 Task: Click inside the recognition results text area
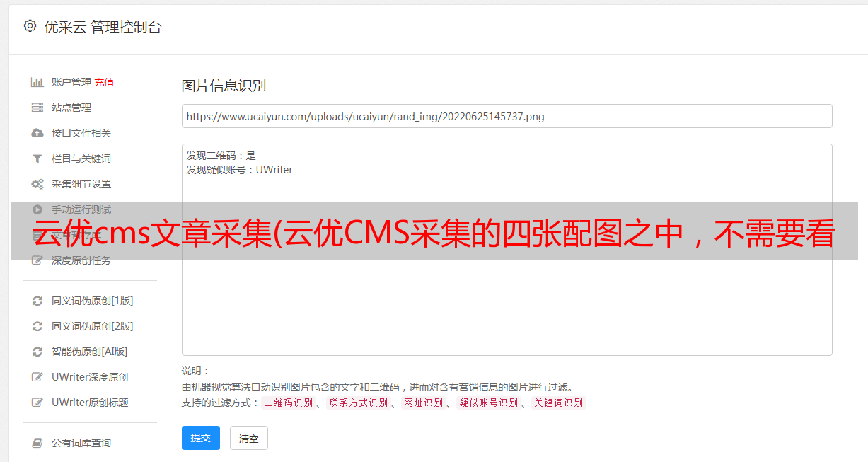coord(507,250)
